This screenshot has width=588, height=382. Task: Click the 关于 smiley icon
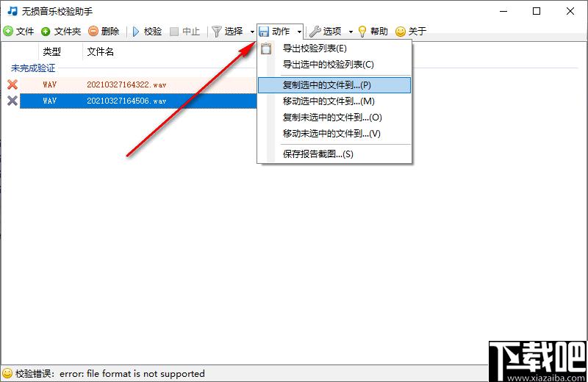click(x=401, y=32)
